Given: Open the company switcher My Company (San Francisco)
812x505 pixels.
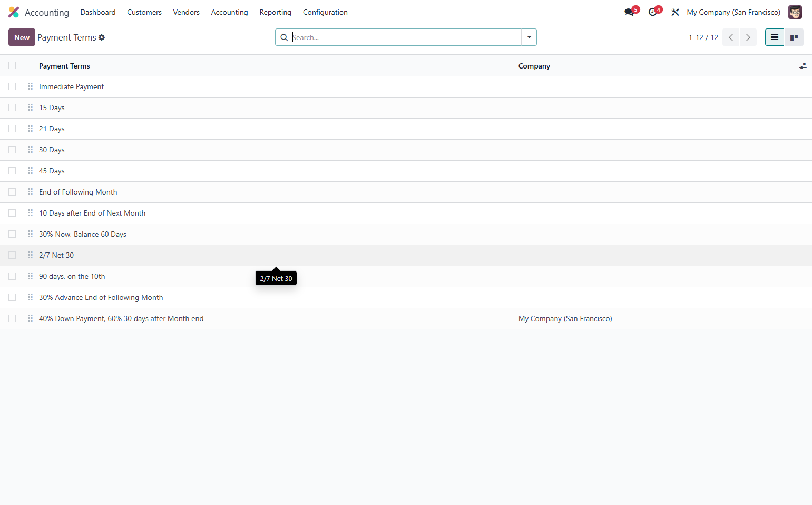Looking at the screenshot, I should click(733, 12).
